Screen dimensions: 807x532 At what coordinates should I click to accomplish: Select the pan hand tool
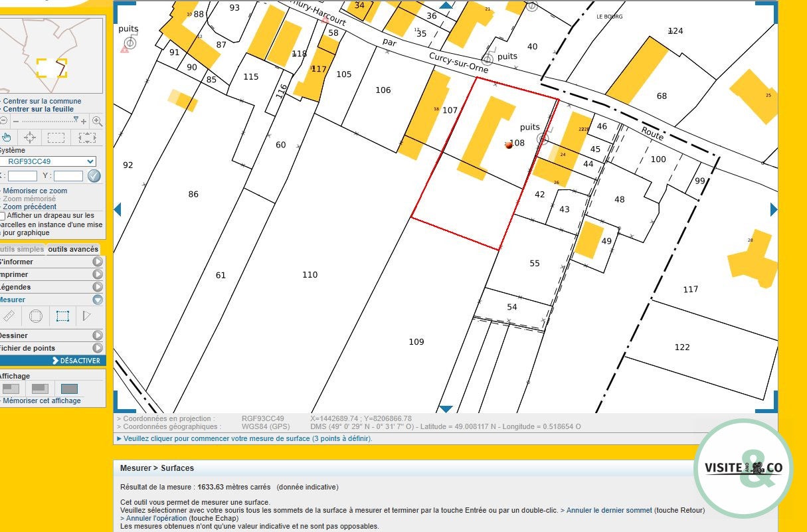click(7, 137)
